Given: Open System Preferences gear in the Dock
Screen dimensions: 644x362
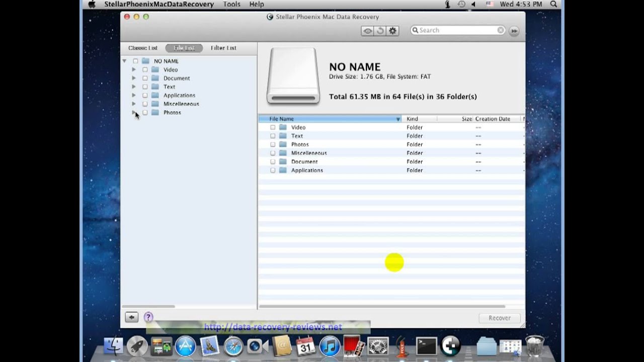Looking at the screenshot, I should tap(378, 346).
